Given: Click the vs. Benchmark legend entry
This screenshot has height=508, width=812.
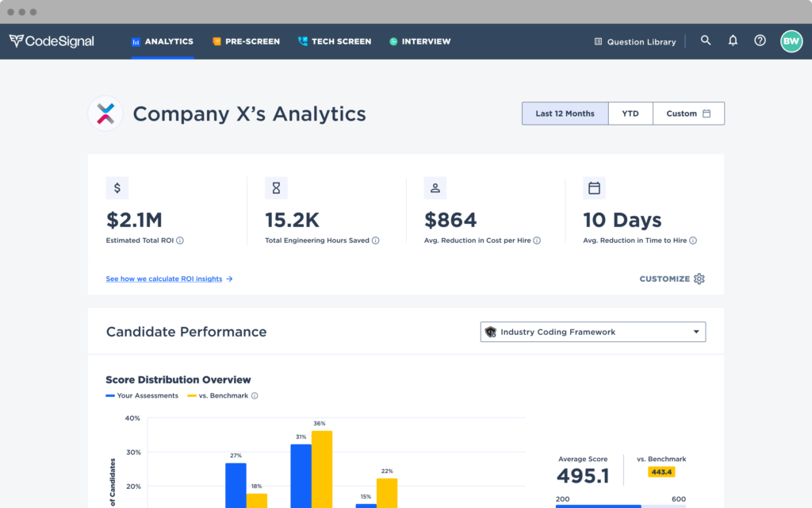Looking at the screenshot, I should pos(218,395).
